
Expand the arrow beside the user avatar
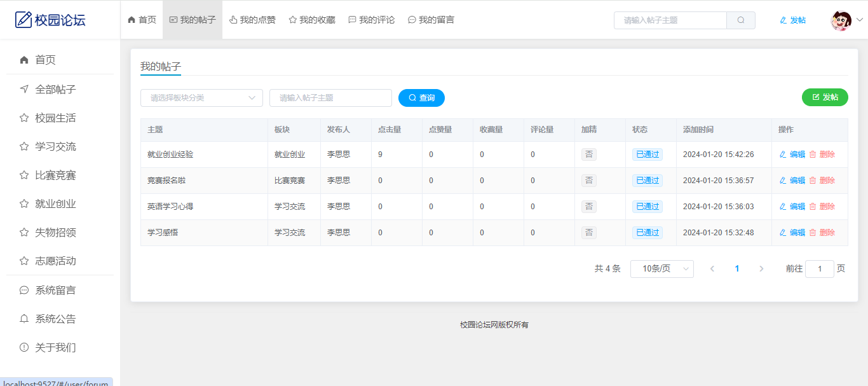[x=860, y=20]
